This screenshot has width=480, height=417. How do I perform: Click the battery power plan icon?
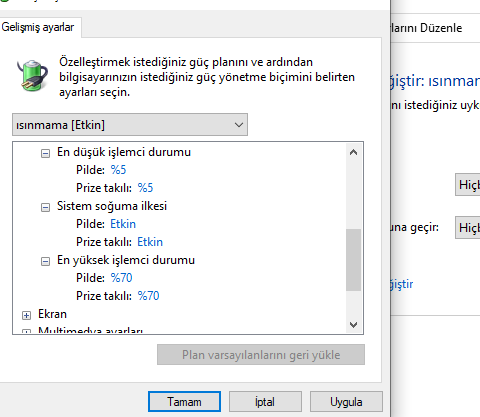(32, 75)
